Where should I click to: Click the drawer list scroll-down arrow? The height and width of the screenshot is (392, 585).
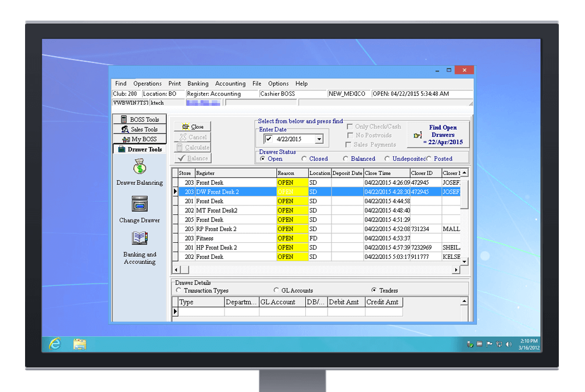[x=464, y=262]
